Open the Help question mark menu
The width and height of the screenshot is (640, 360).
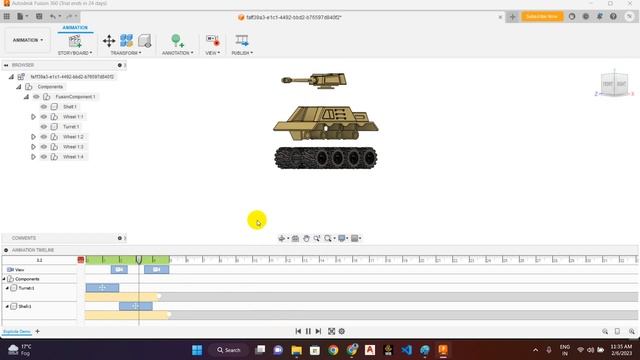click(x=613, y=16)
